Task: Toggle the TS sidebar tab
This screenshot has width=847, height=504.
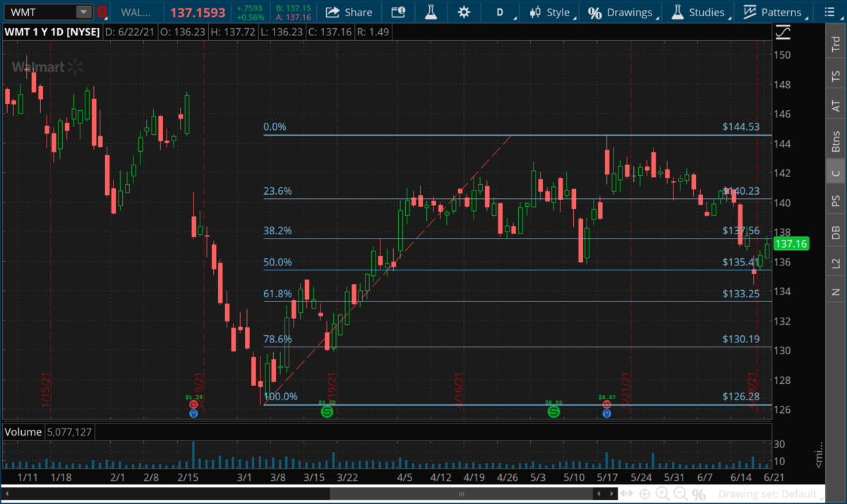Action: pyautogui.click(x=836, y=76)
